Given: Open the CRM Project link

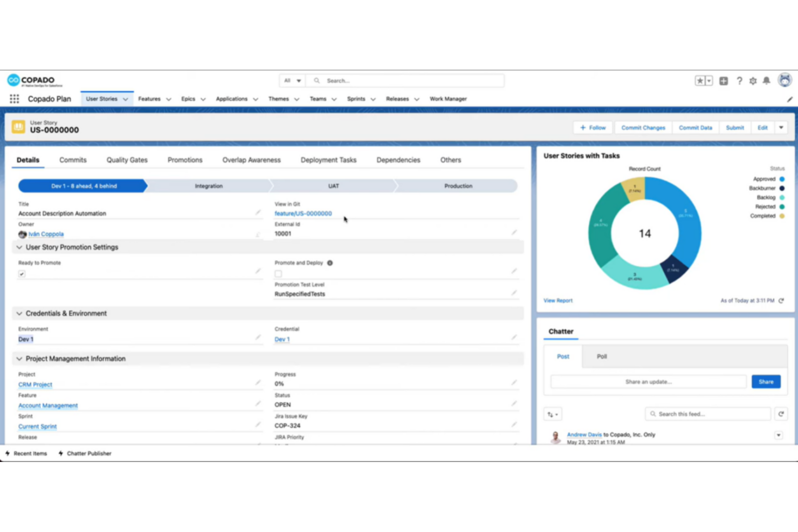Looking at the screenshot, I should pos(35,385).
